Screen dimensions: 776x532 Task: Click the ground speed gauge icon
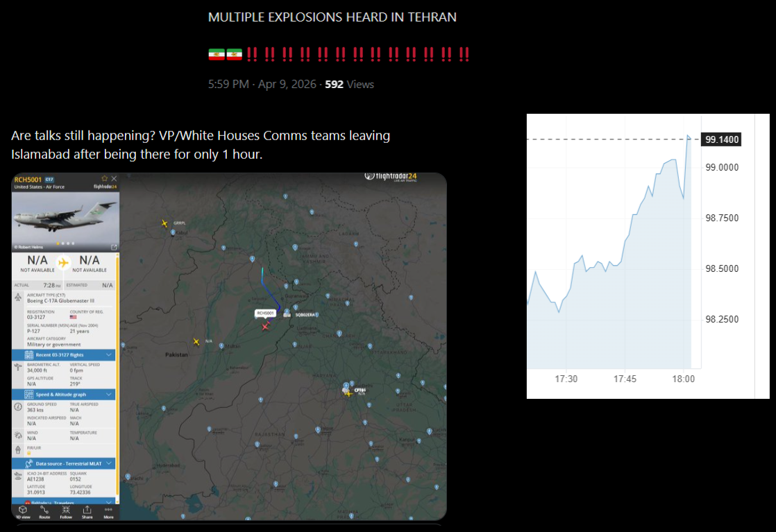tap(18, 407)
